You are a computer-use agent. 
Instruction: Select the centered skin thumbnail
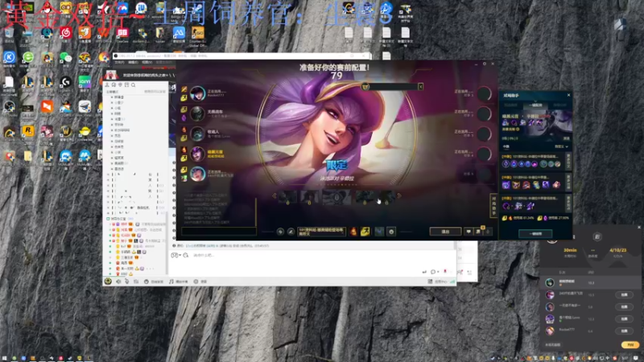(x=336, y=197)
